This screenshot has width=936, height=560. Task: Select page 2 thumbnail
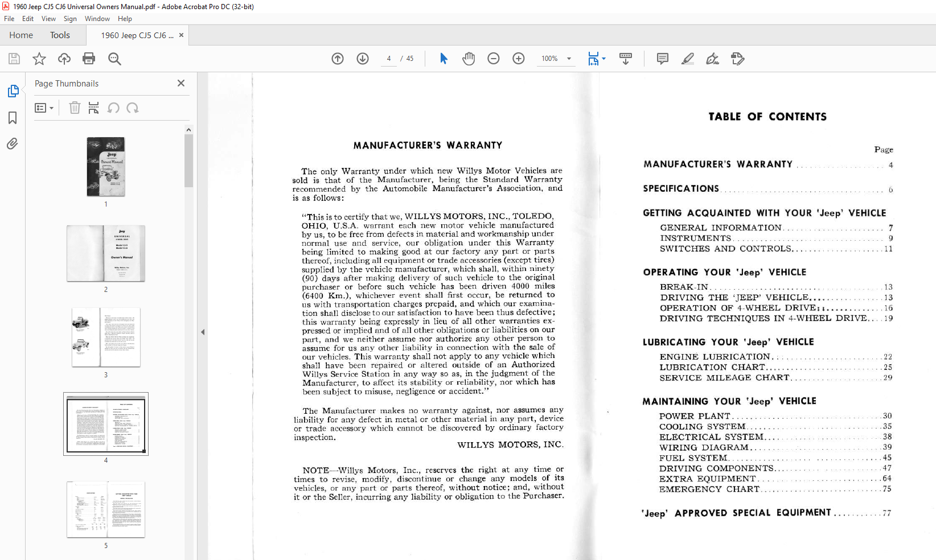pyautogui.click(x=106, y=253)
